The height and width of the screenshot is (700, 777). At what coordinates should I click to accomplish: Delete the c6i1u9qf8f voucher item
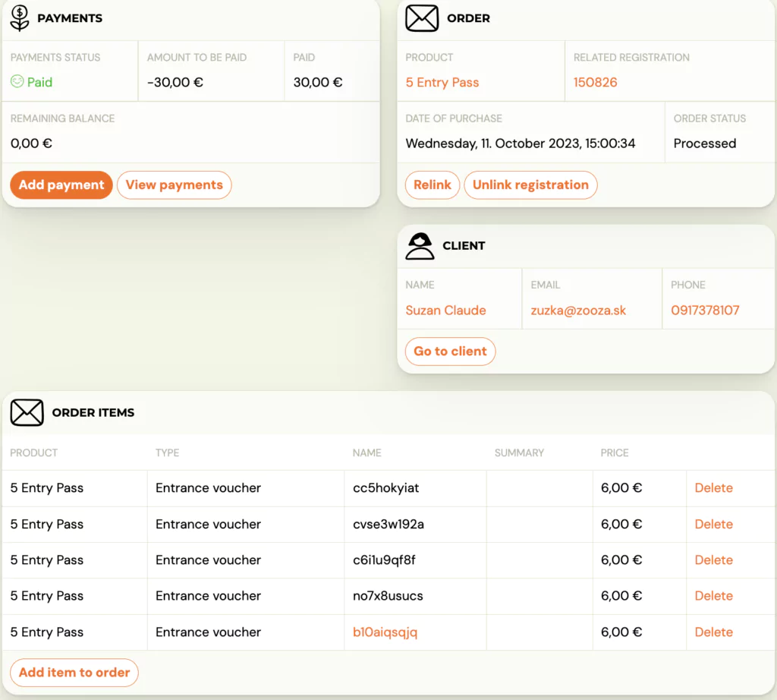(x=713, y=560)
